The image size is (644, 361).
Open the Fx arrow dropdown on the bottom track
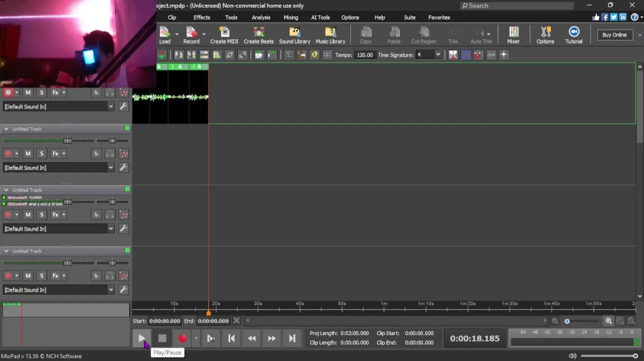tap(63, 276)
